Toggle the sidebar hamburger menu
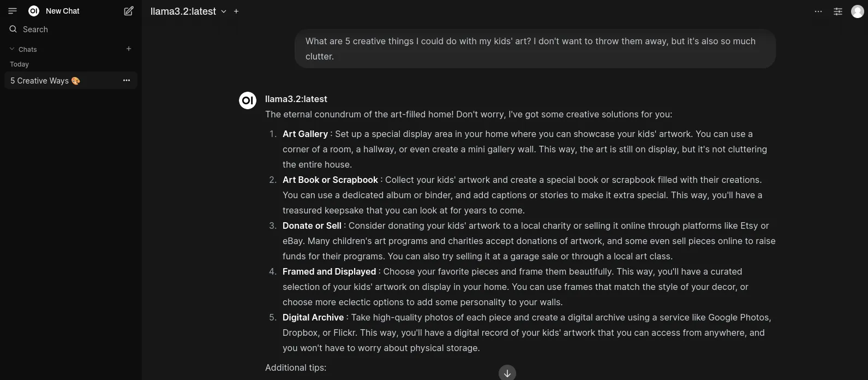868x380 pixels. click(13, 11)
